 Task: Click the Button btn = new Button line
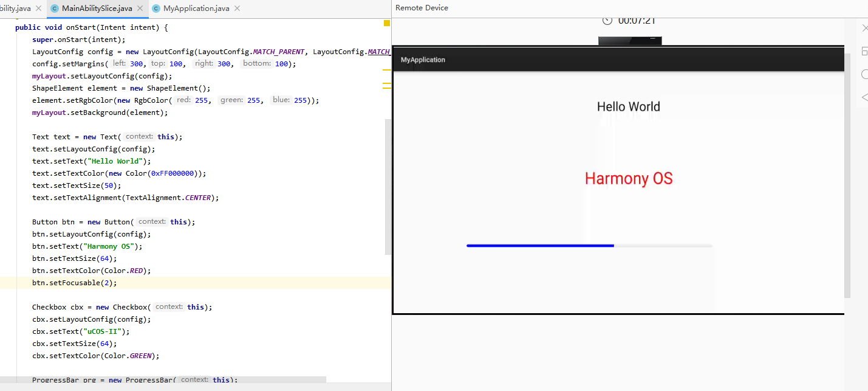tap(114, 222)
